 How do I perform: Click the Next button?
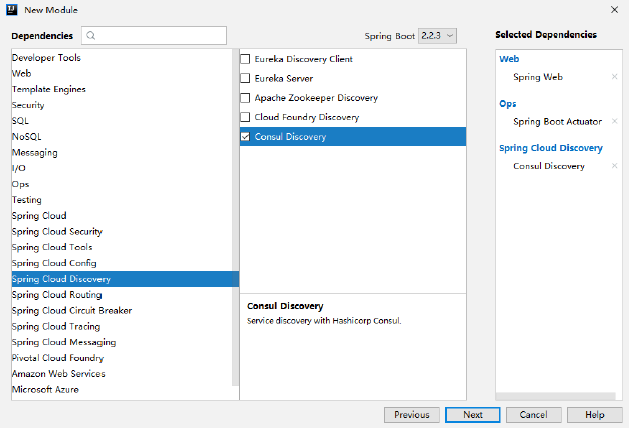click(473, 415)
